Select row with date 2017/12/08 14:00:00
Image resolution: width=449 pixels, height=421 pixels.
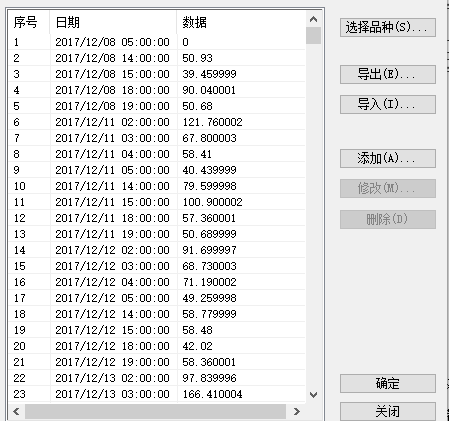(157, 58)
